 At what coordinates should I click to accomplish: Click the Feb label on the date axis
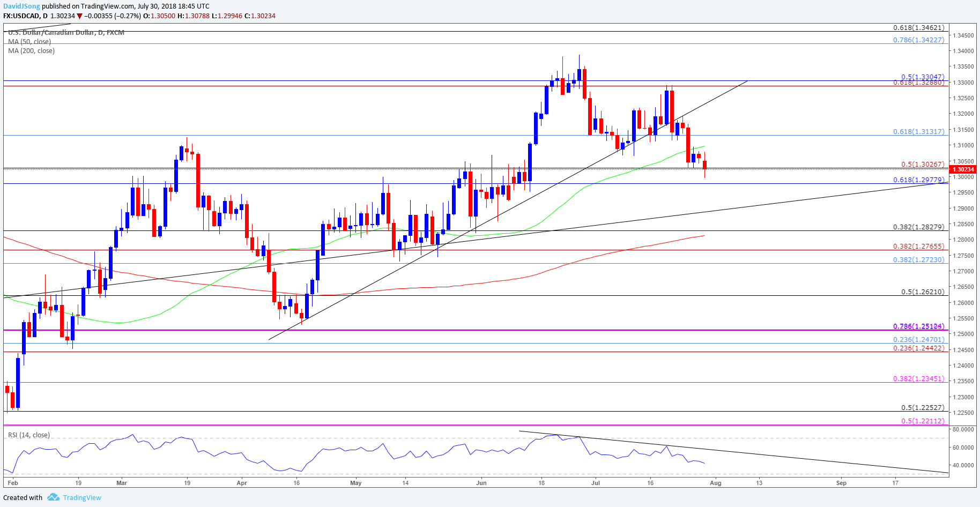pyautogui.click(x=13, y=483)
